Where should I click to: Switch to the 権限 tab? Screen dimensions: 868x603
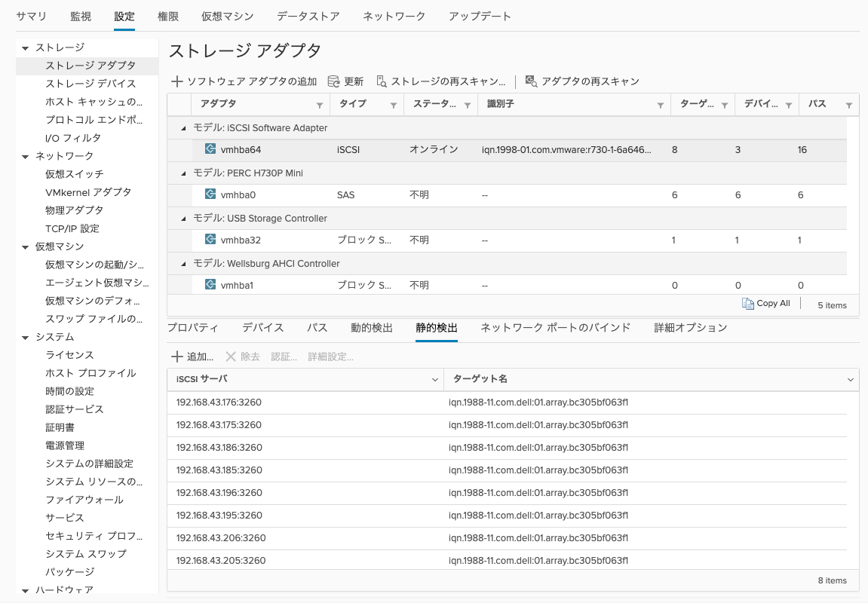coord(168,17)
